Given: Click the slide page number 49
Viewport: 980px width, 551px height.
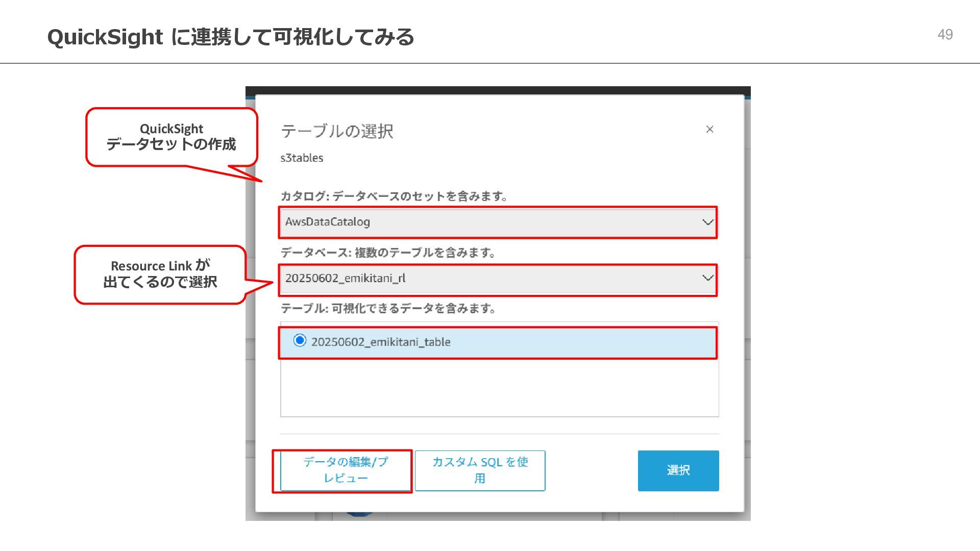Looking at the screenshot, I should 945,35.
